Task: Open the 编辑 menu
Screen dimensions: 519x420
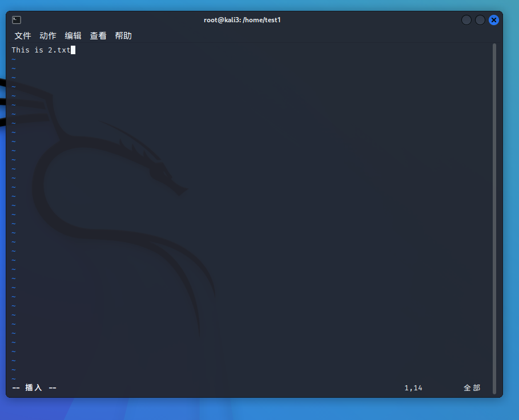Action: click(x=73, y=36)
